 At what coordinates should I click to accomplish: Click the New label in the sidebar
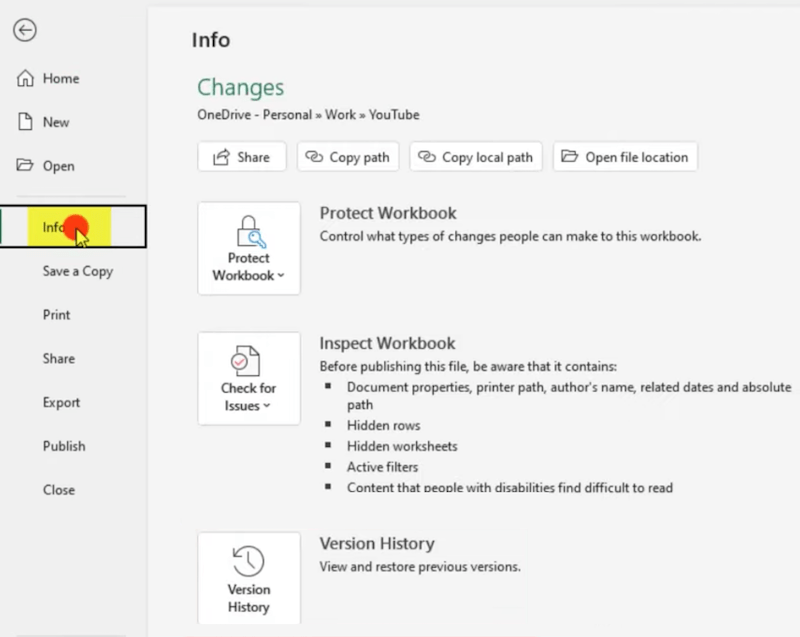[x=56, y=122]
